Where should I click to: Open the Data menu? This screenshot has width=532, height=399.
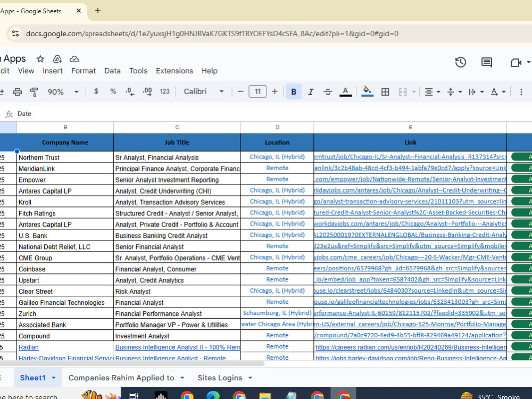(x=112, y=71)
